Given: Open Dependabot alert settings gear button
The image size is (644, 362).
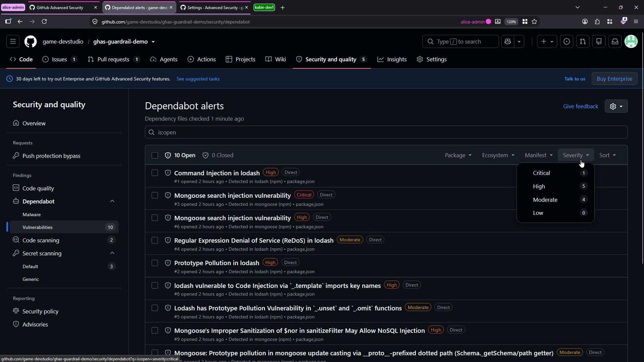Looking at the screenshot, I should coord(616,106).
